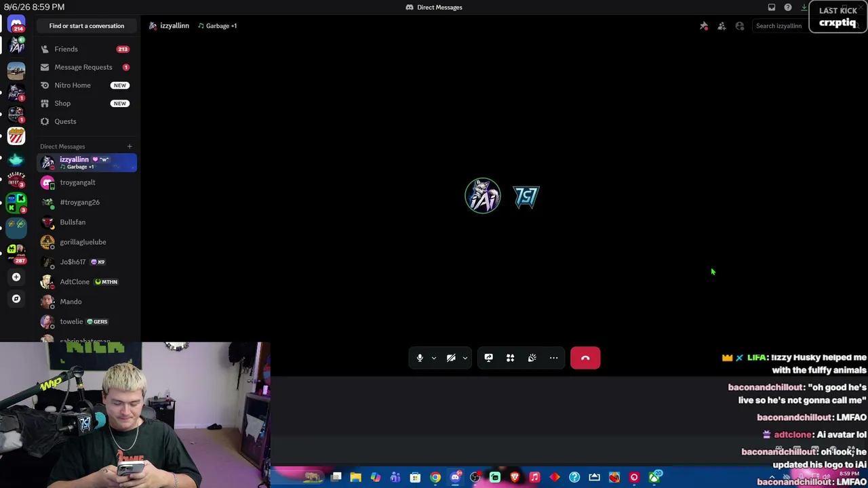The width and height of the screenshot is (868, 488).
Task: Open Bullsfan direct message
Action: pyautogui.click(x=87, y=222)
